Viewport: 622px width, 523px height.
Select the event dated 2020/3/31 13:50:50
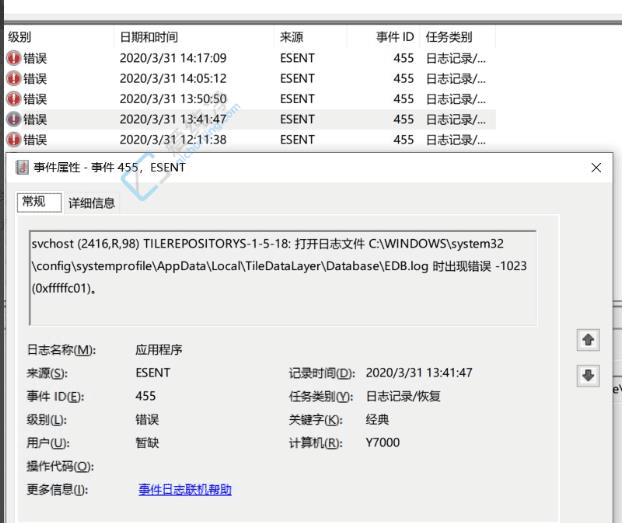coord(250,98)
